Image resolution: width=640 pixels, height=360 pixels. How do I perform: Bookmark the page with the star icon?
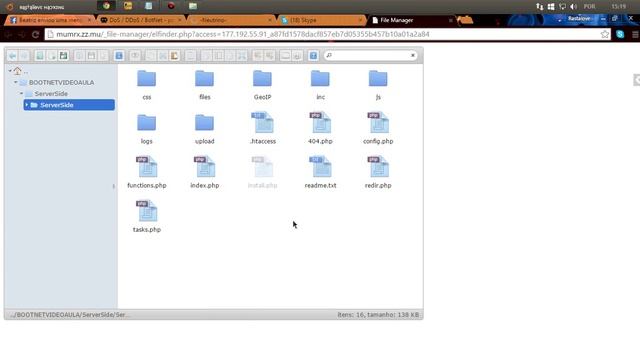point(604,35)
